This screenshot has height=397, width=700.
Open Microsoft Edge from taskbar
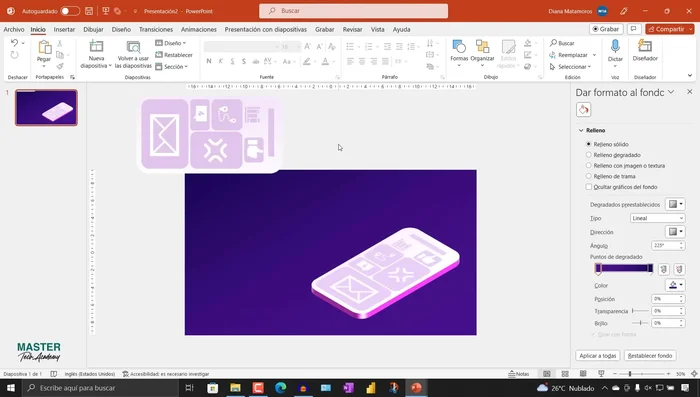click(x=280, y=388)
